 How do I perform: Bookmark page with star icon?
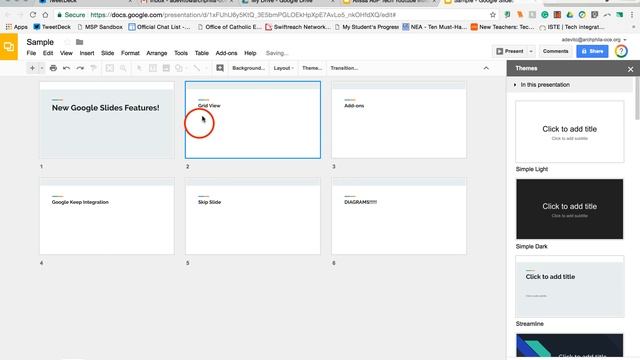(493, 15)
